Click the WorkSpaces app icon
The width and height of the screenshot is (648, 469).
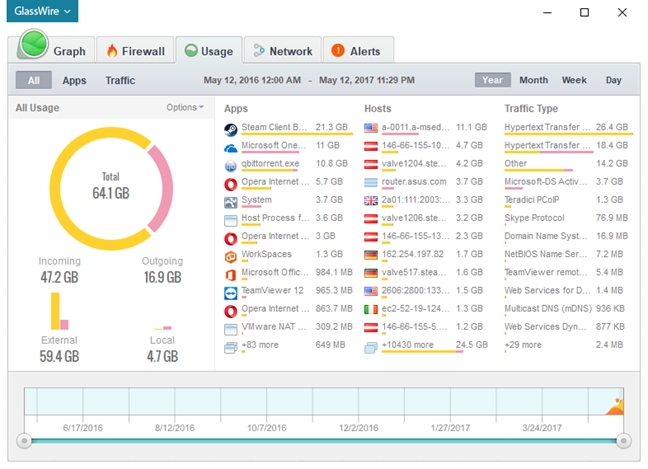click(x=231, y=257)
